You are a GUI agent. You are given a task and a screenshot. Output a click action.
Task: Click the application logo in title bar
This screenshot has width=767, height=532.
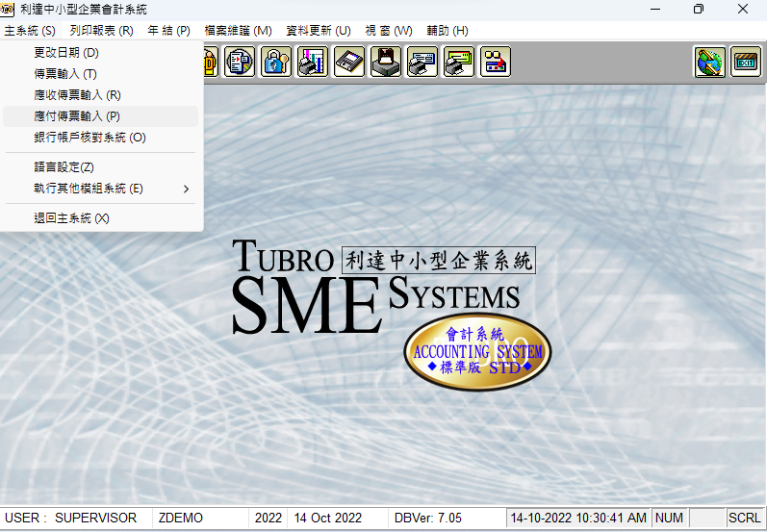tap(8, 10)
